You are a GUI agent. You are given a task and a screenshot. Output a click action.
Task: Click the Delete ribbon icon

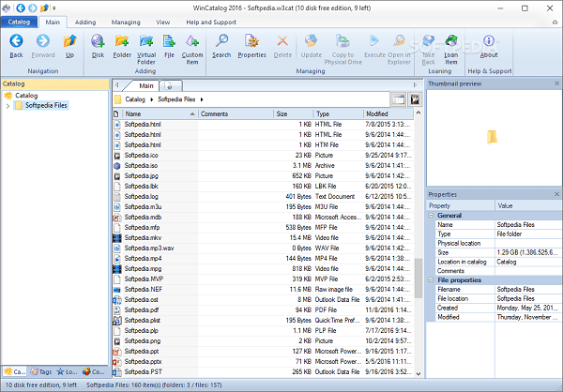coord(282,41)
